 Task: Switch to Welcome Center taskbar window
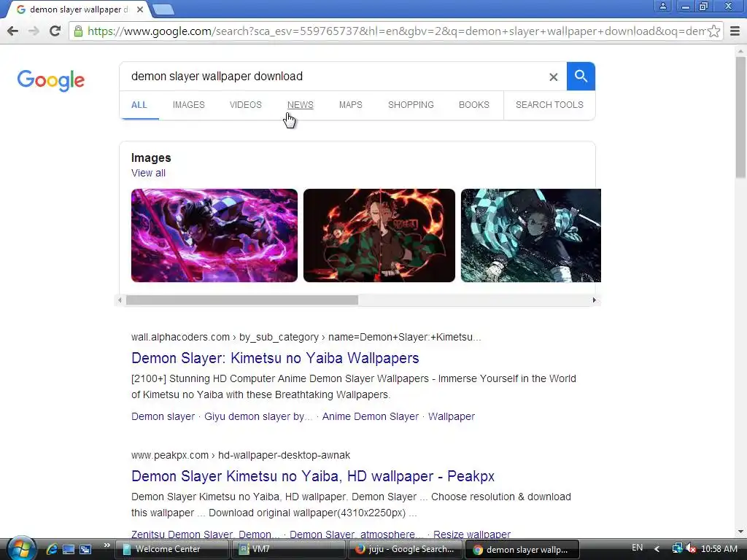tap(172, 549)
